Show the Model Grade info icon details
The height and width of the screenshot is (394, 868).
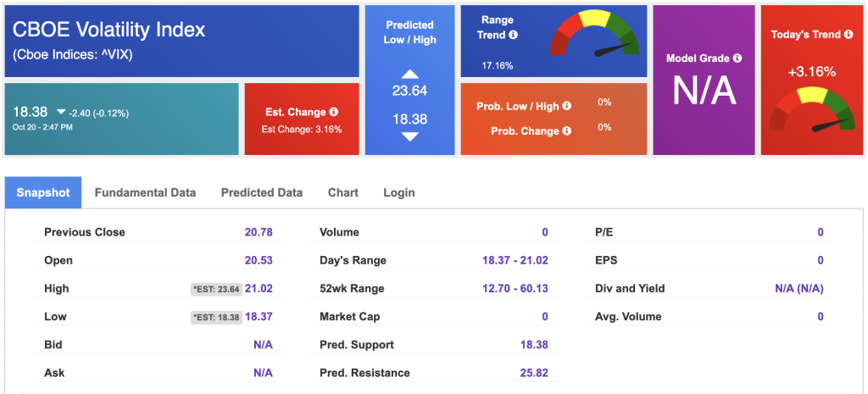737,58
